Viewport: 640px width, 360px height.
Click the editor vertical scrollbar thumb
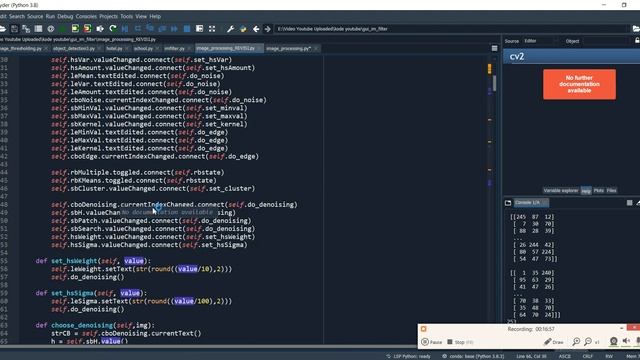pyautogui.click(x=494, y=83)
